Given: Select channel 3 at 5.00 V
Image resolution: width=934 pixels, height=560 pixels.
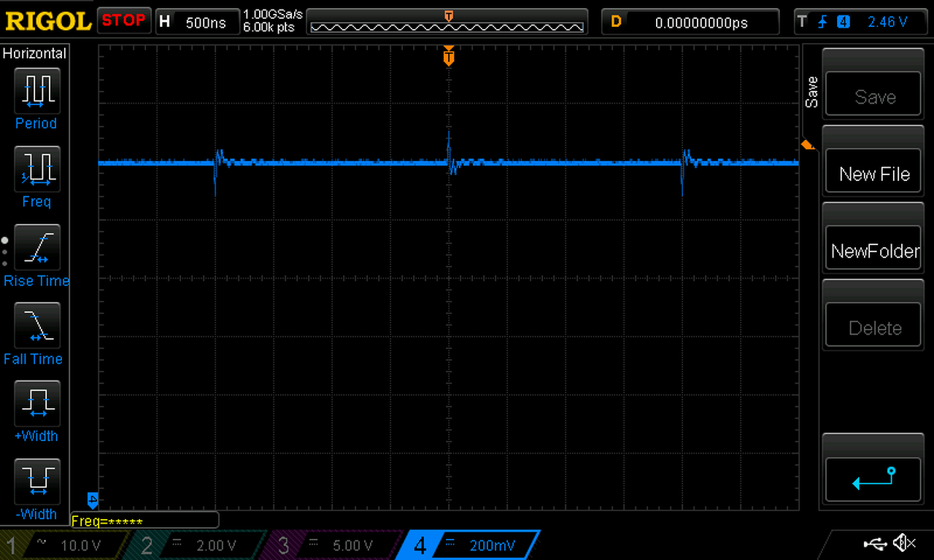Looking at the screenshot, I should click(x=332, y=545).
